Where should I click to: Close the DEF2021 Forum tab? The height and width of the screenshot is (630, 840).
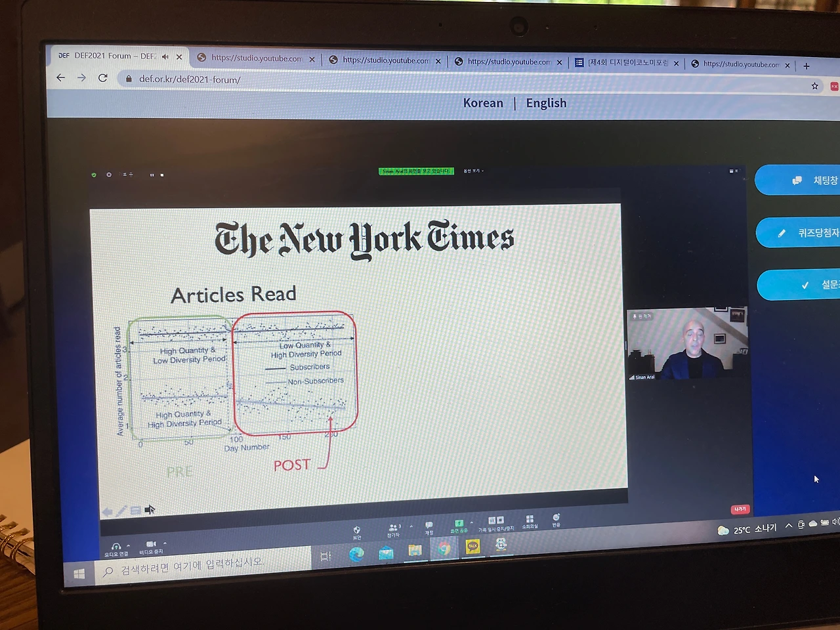[179, 57]
